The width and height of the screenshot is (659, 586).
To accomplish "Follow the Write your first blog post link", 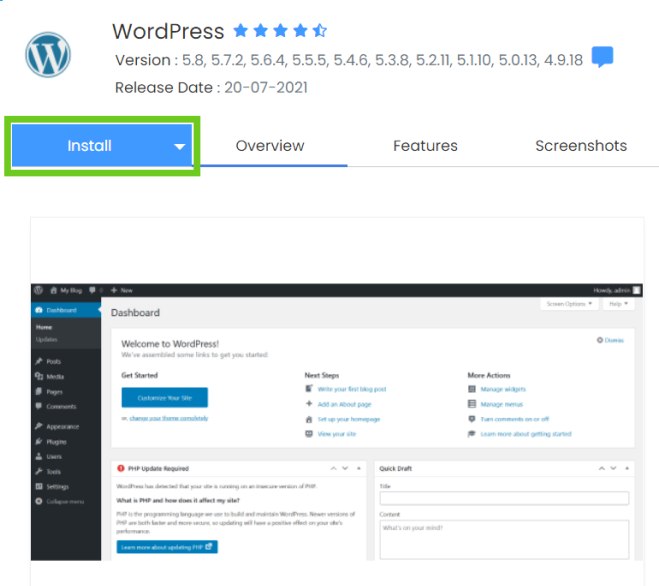I will (x=350, y=389).
